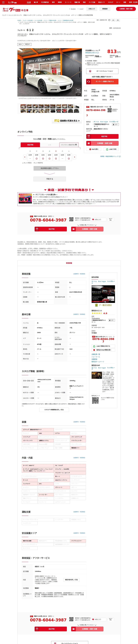Advance main photo with the right arrow
This screenshot has width=138, height=644.
pos(80,72)
